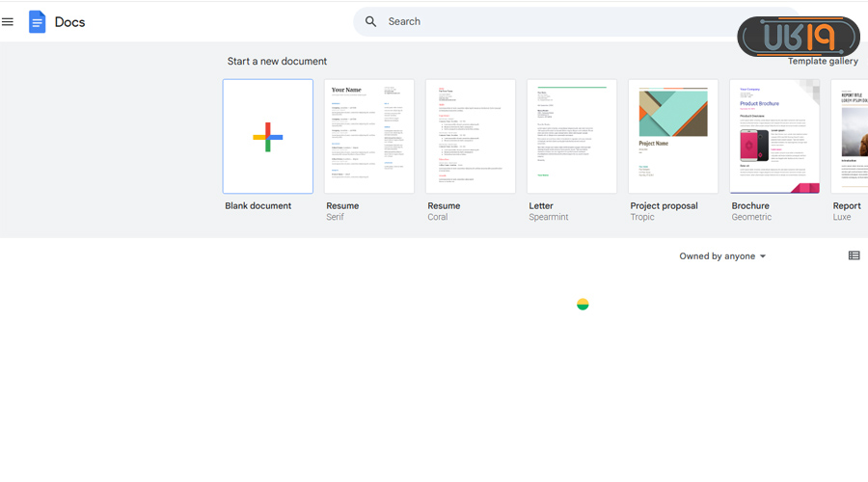868x482 pixels.
Task: Click the UB19 watermark logo
Action: tap(798, 37)
